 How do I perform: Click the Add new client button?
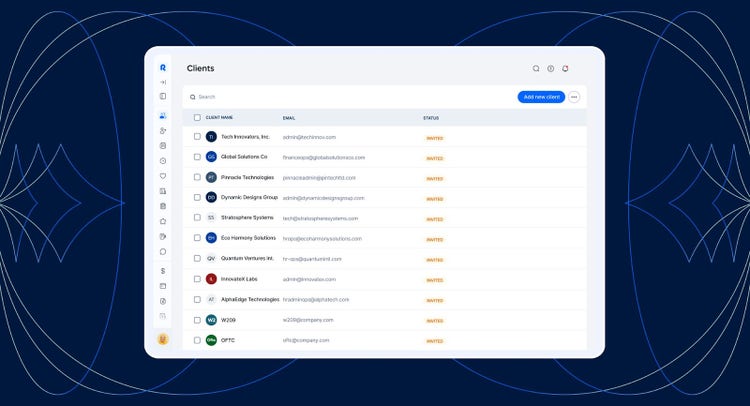click(x=541, y=97)
